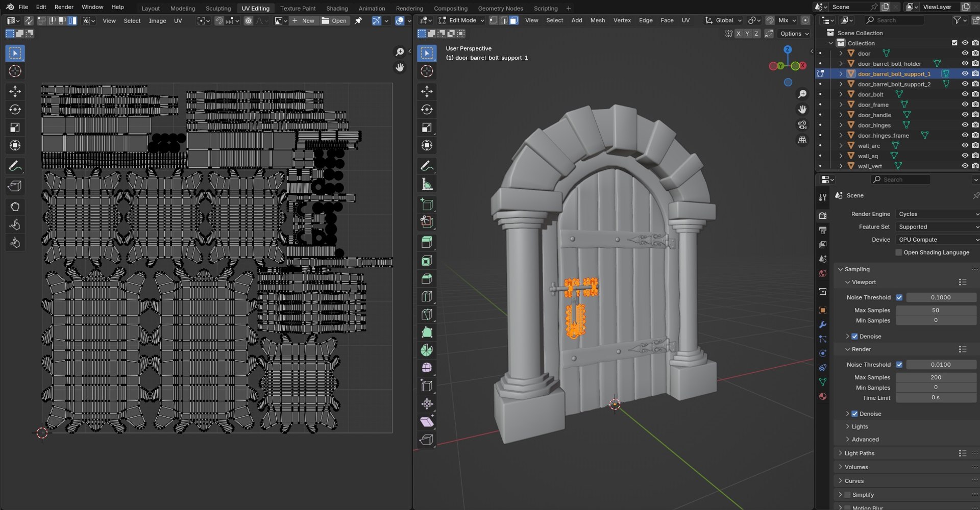Image resolution: width=980 pixels, height=510 pixels.
Task: Open Feature Set dropdown showing Supported
Action: point(938,227)
